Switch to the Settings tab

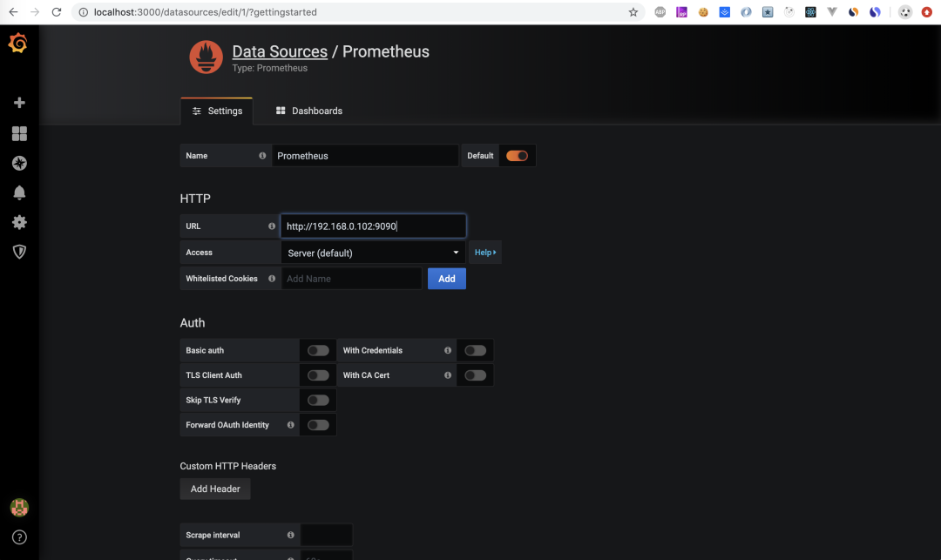(x=217, y=111)
